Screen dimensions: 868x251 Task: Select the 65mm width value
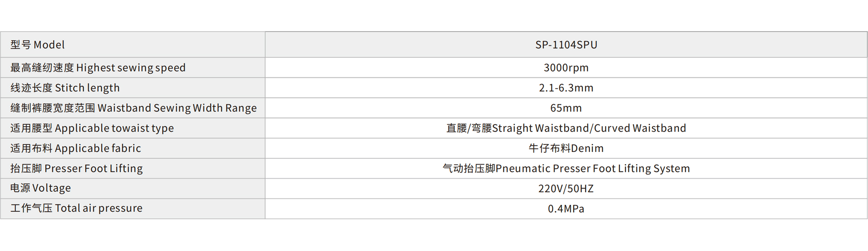click(x=566, y=108)
